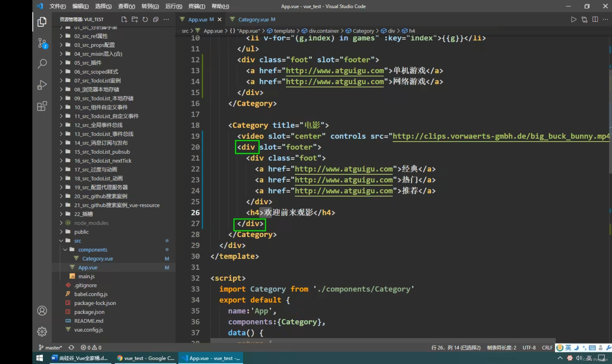Open the errors and warnings count
Screen dimensions: 612x364
point(91,348)
